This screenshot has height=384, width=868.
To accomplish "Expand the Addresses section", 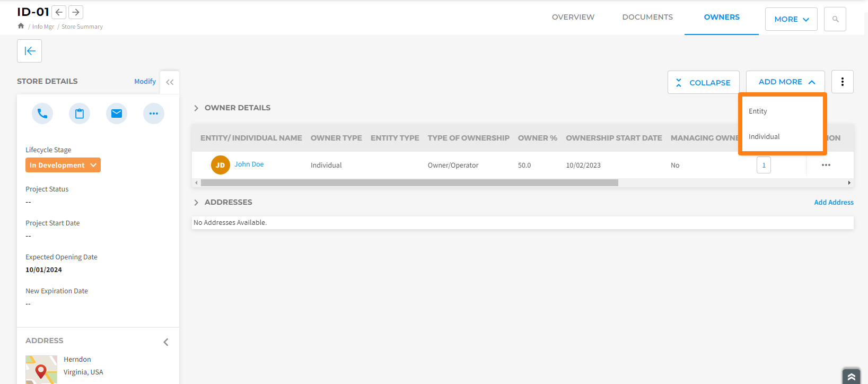I will [196, 203].
